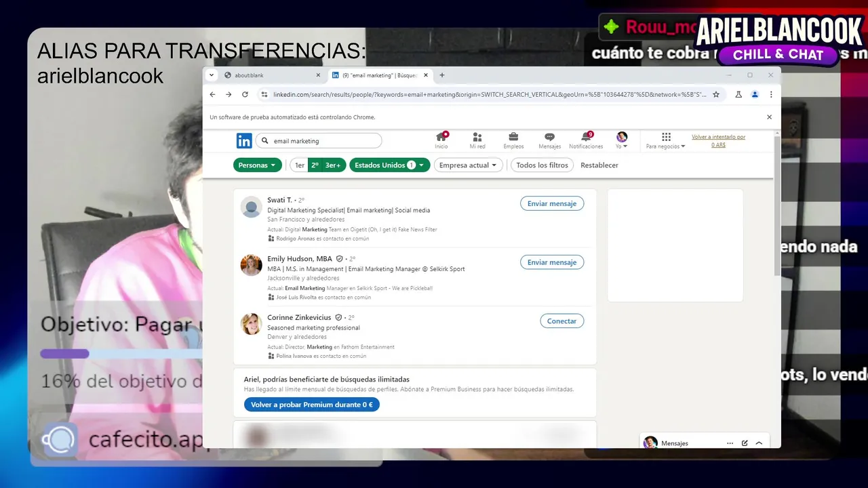Close the about:blank tab
Screen dimensions: 868x488
[318, 75]
